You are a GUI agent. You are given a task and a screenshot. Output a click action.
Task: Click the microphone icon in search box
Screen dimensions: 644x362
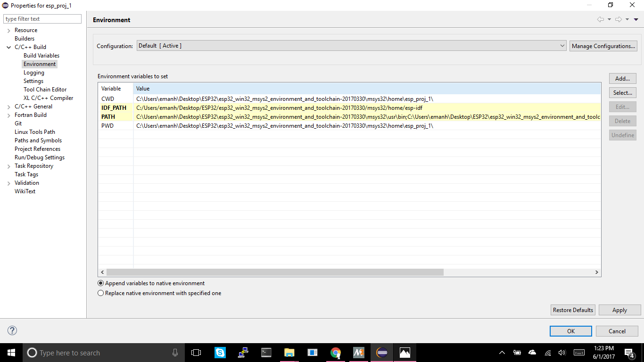[x=175, y=353]
